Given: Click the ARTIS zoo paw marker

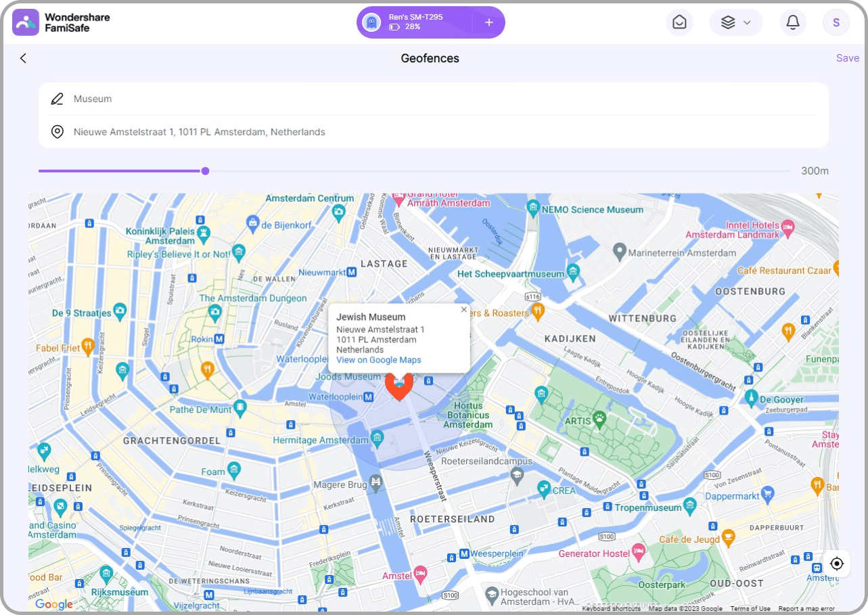Looking at the screenshot, I should click(599, 419).
